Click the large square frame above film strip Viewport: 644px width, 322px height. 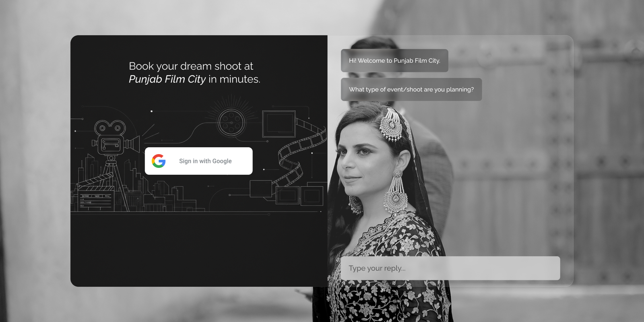click(x=279, y=124)
